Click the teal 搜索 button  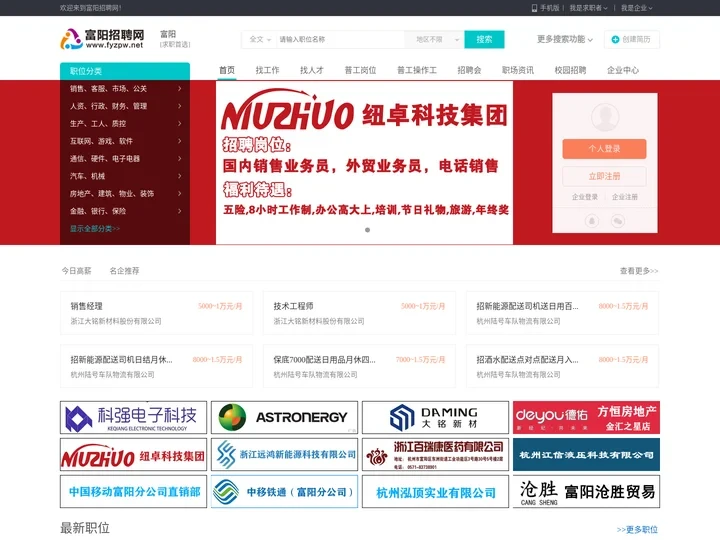[484, 39]
